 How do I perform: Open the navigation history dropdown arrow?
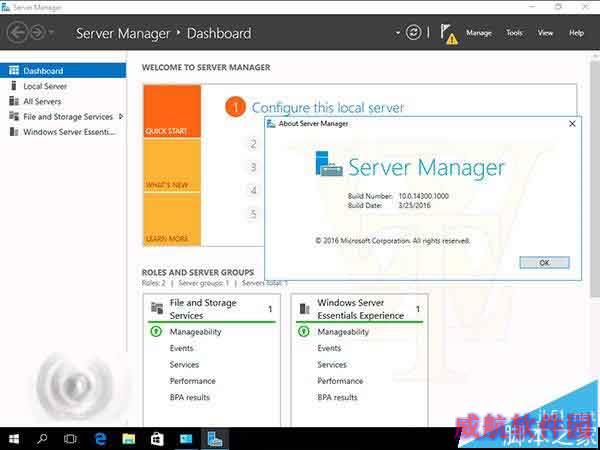51,33
